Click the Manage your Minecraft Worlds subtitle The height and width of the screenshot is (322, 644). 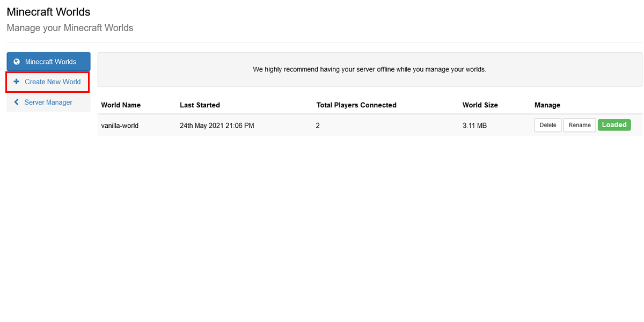[70, 28]
